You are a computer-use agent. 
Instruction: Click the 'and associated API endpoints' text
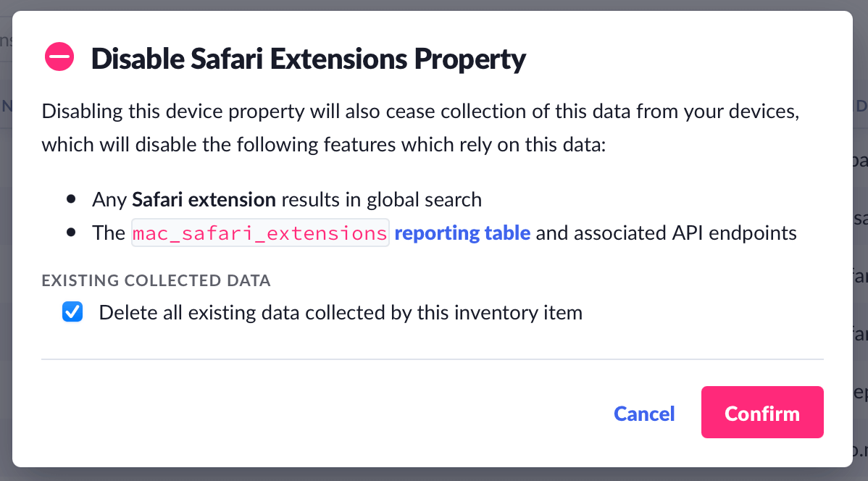[x=667, y=233]
